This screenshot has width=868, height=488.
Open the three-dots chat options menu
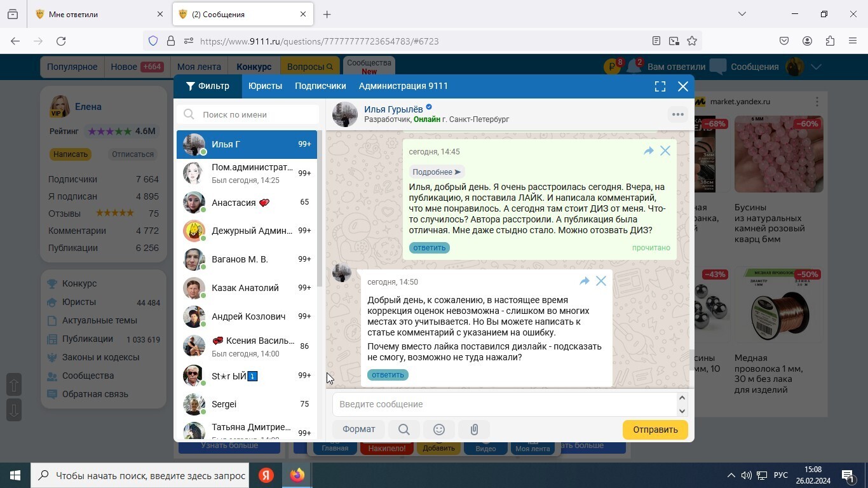677,114
